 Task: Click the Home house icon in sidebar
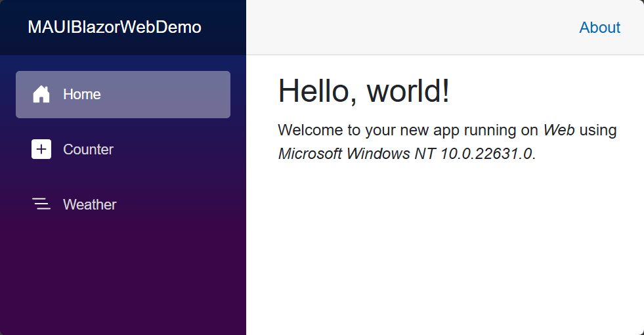point(41,94)
